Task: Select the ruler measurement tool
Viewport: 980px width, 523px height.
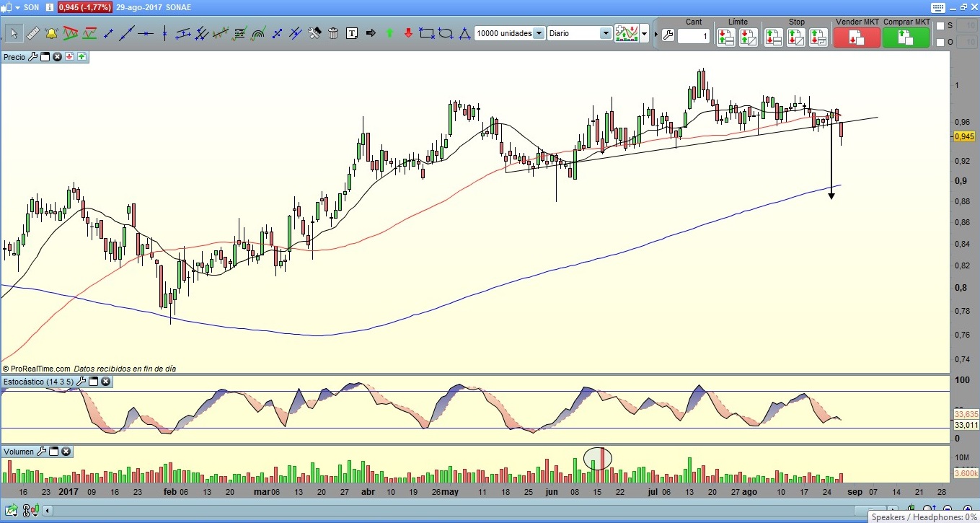Action: (32, 33)
